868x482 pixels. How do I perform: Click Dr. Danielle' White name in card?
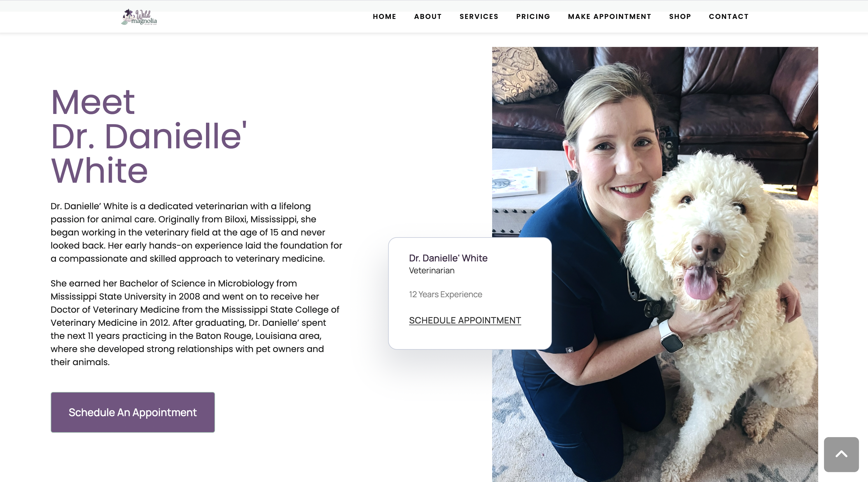448,258
